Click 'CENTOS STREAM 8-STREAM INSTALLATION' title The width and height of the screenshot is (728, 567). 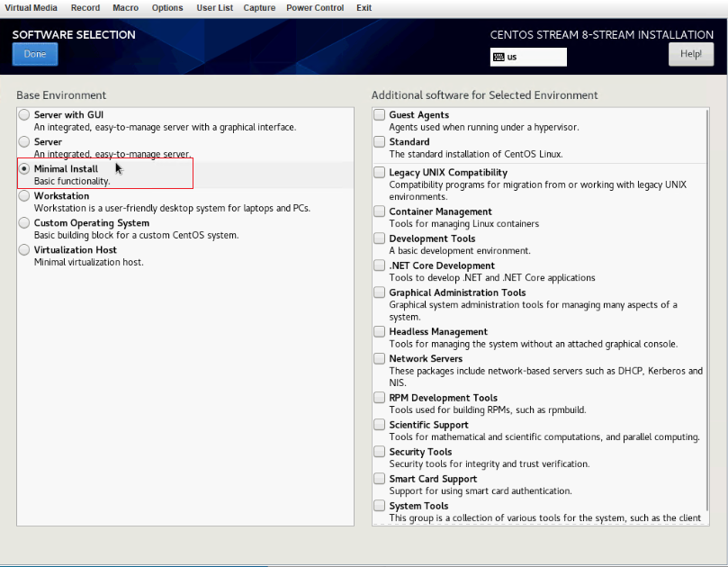point(602,35)
